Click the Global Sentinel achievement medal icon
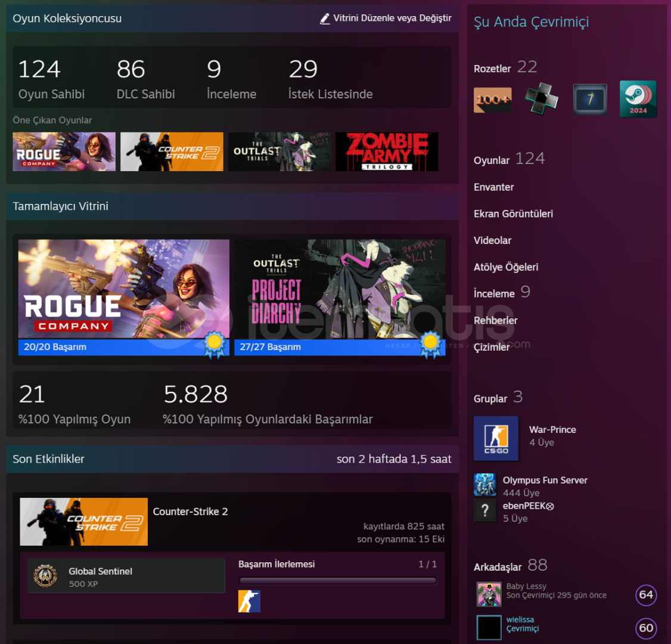 (45, 575)
